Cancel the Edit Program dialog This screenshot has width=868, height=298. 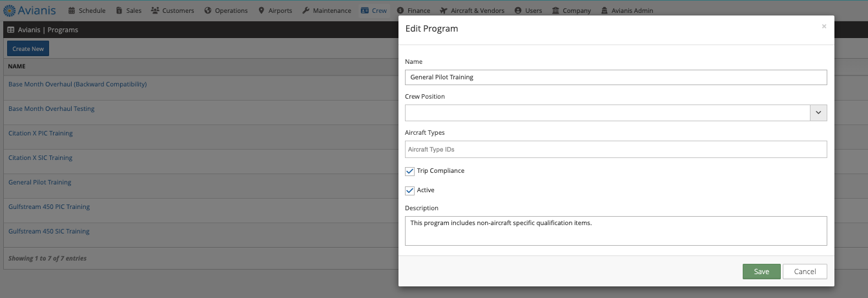805,272
